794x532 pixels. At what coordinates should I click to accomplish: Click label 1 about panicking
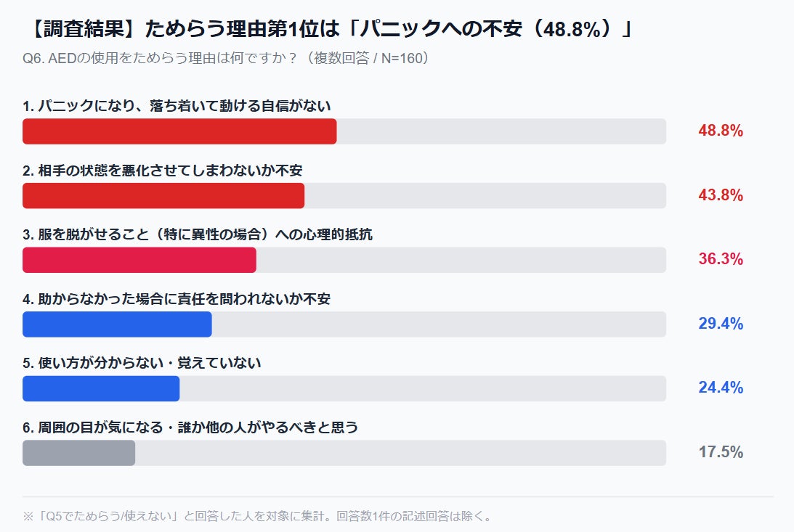177,106
